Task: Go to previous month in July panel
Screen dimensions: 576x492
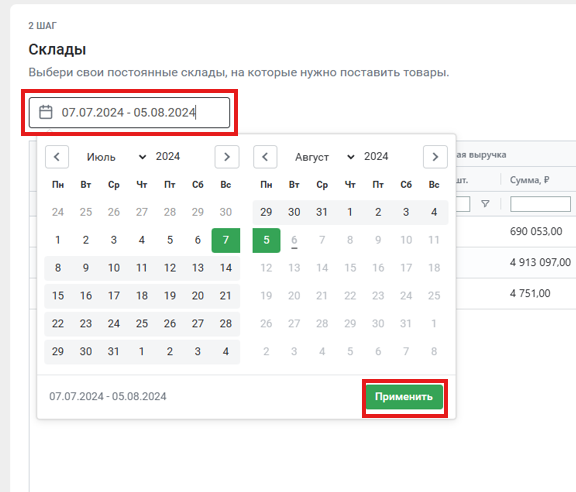Action: click(x=57, y=157)
